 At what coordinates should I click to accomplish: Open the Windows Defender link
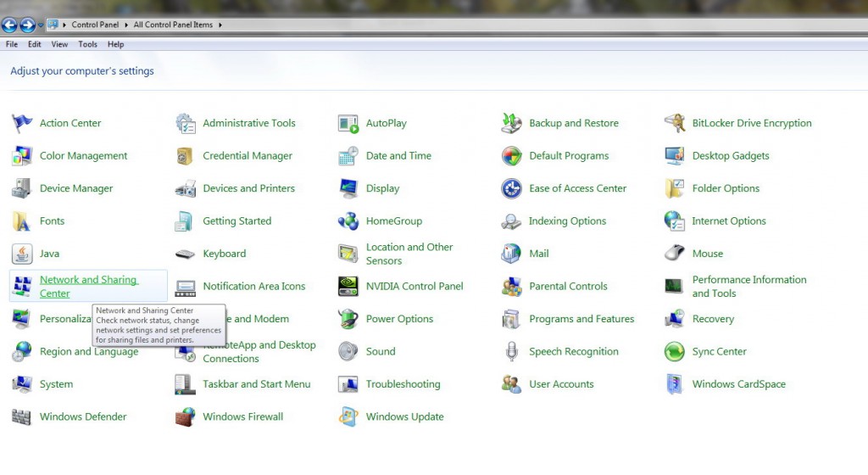(x=83, y=416)
